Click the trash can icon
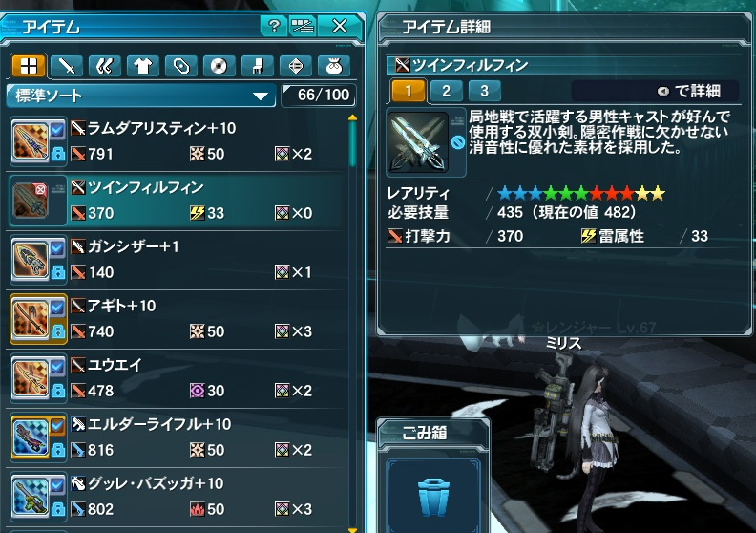 pos(433,497)
